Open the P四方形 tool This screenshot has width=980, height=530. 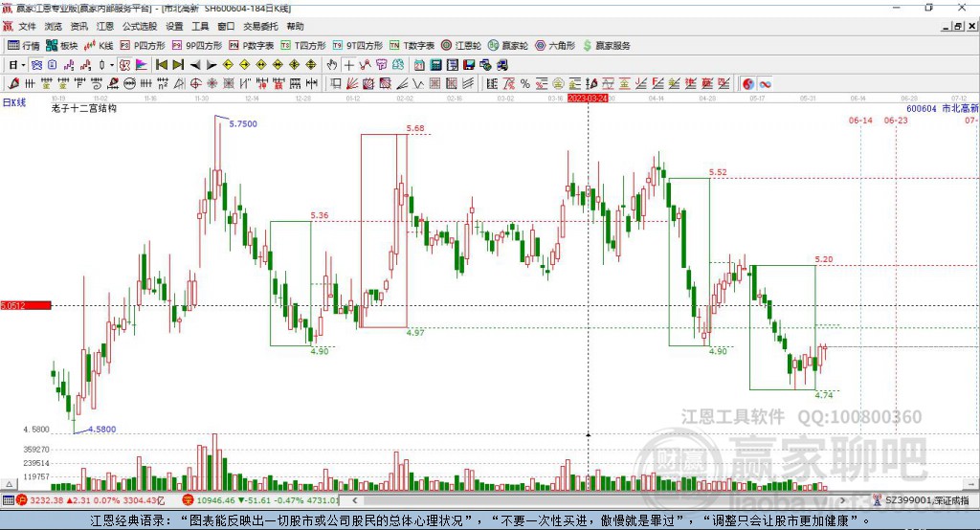coord(143,46)
